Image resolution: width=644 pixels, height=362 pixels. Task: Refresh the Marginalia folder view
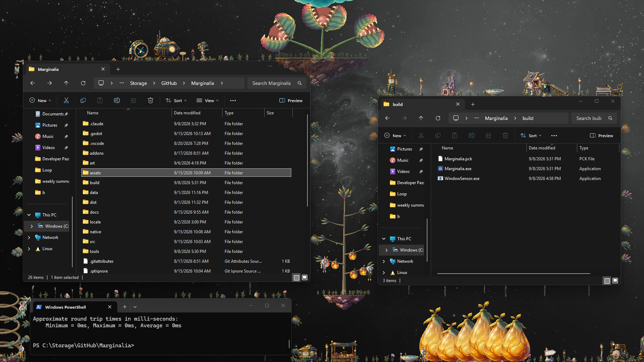83,83
